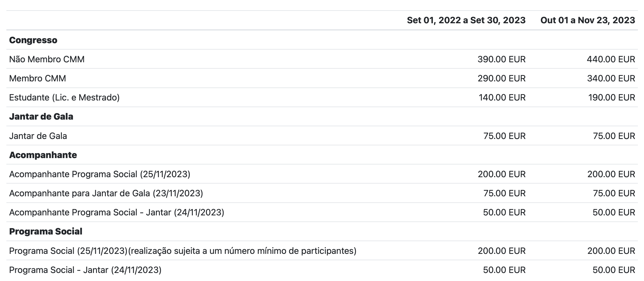Click the 140.00 EUR student early price
This screenshot has height=281, width=644.
(502, 97)
